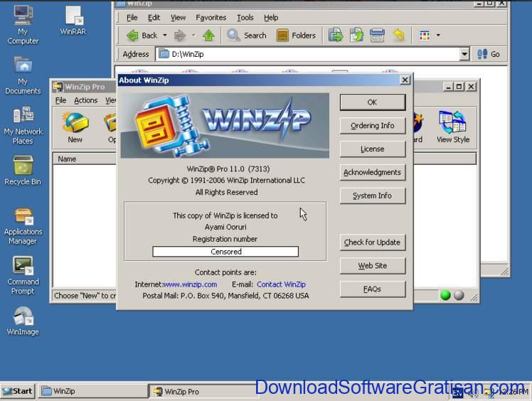The width and height of the screenshot is (532, 401).
Task: Click the Views icon in Explorer toolbar
Action: (425, 36)
